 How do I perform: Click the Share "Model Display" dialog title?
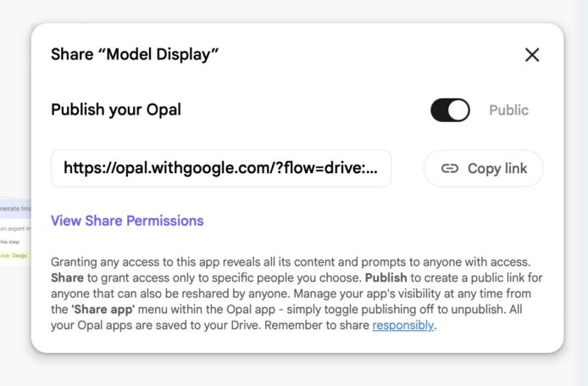[135, 54]
